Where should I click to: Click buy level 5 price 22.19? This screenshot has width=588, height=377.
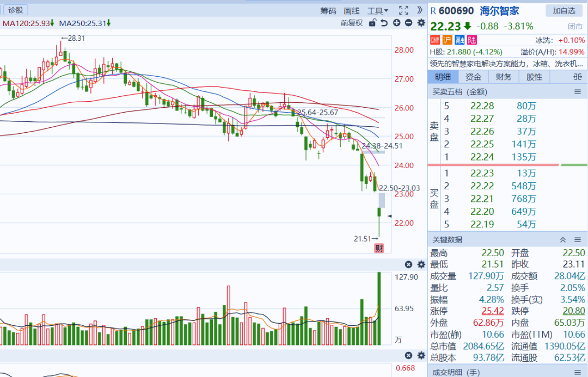(x=482, y=224)
